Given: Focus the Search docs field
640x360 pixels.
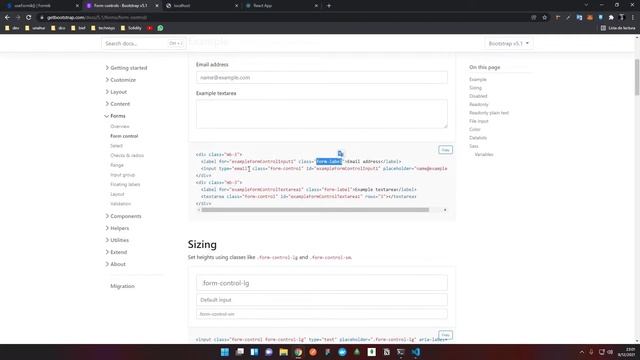Looking at the screenshot, I should [x=144, y=43].
